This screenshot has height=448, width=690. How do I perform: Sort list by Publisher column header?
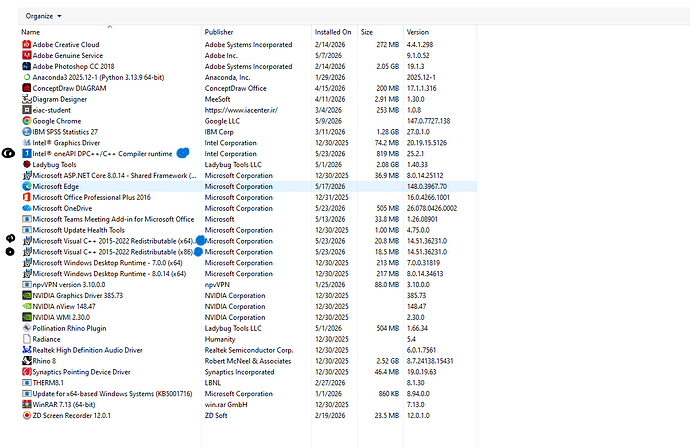(x=219, y=32)
